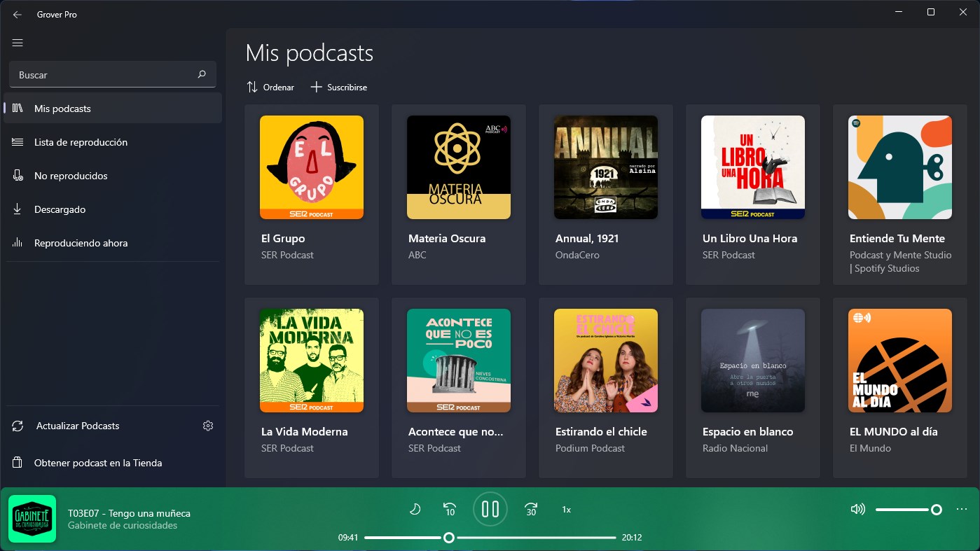Screen dimensions: 980x551
Task: Click Materia Oscura title text
Action: point(447,239)
